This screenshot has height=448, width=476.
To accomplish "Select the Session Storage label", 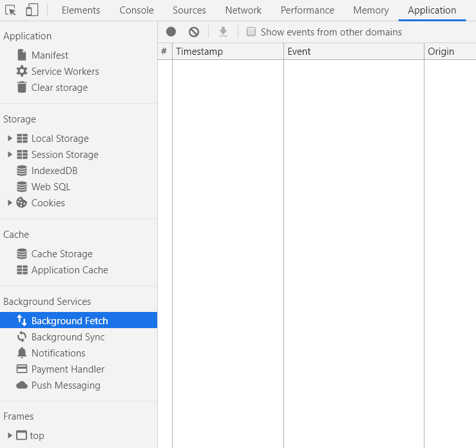I will pos(65,155).
